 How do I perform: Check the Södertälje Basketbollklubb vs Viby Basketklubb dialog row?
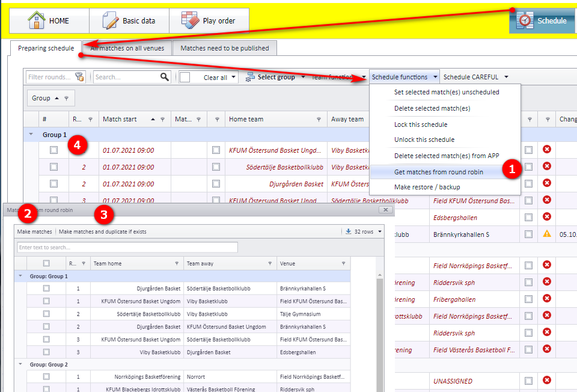click(x=46, y=314)
